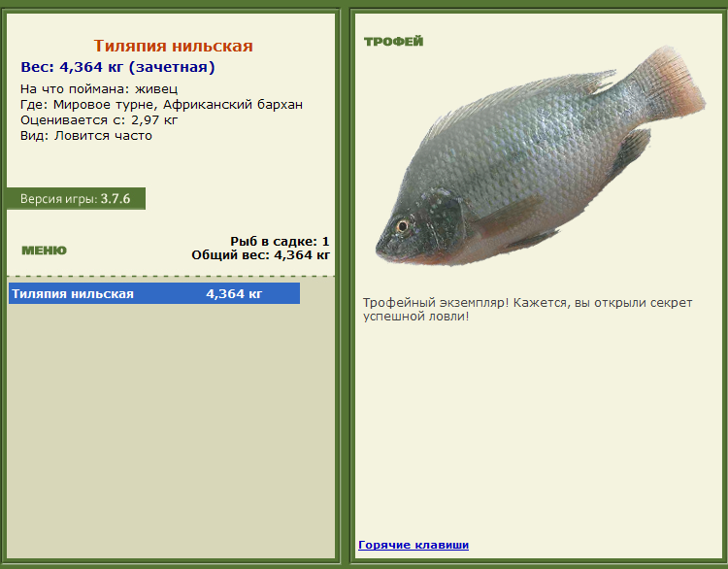Click the Общий вес: 4,364 кг total

point(261,255)
